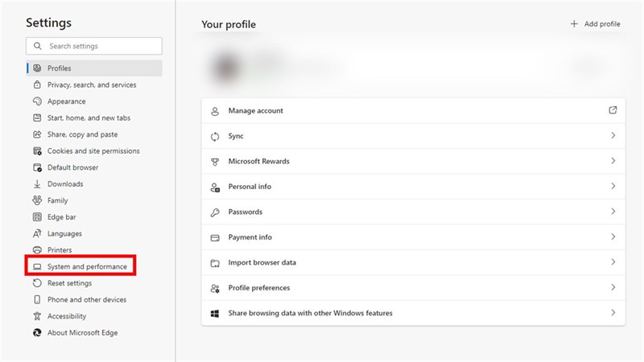
Task: Select Languages sidebar text
Action: 64,233
